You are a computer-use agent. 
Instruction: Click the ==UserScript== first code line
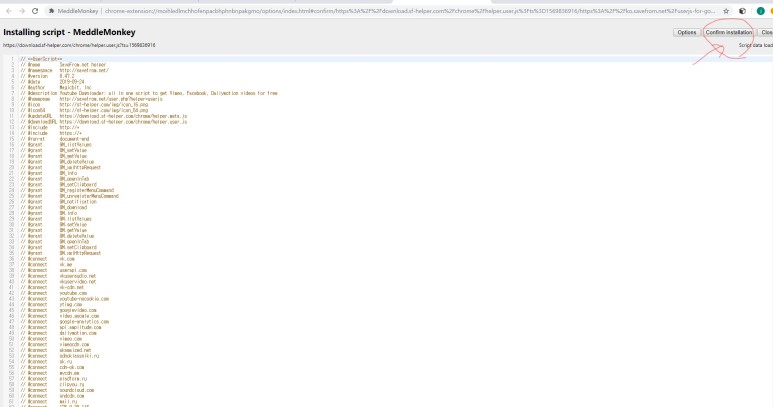41,59
